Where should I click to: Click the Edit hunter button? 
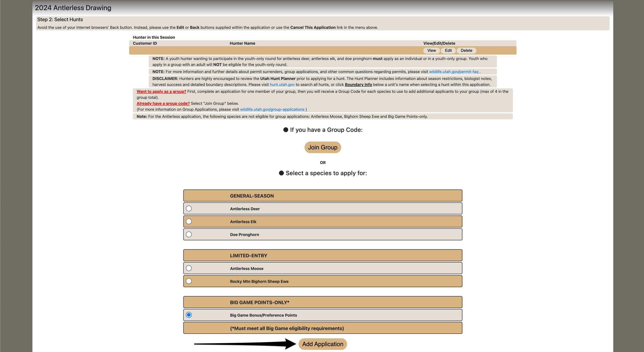(448, 50)
